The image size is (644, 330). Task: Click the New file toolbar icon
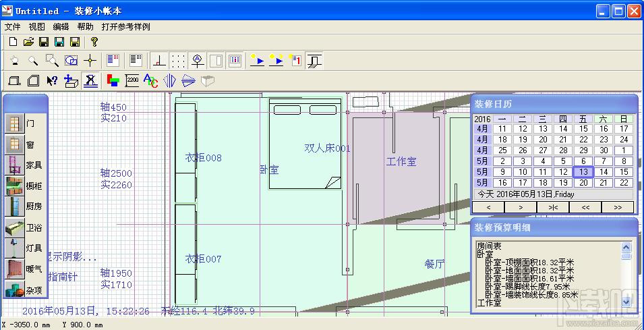pyautogui.click(x=13, y=42)
